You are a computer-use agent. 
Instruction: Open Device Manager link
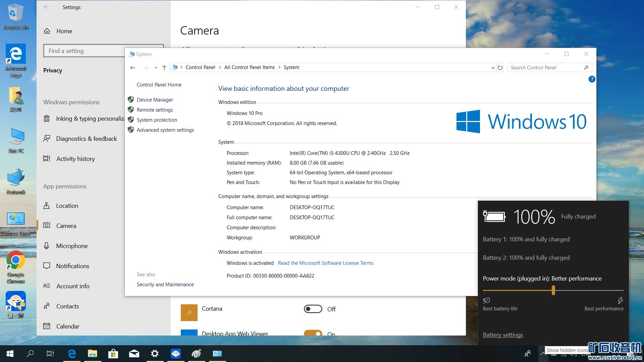(155, 100)
